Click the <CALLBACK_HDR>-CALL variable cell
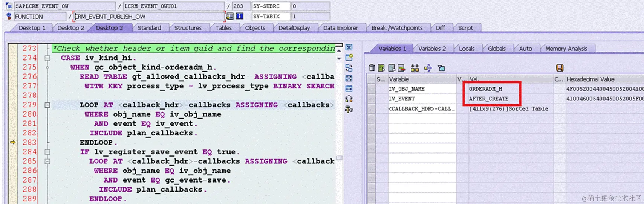The image size is (644, 204). point(422,108)
